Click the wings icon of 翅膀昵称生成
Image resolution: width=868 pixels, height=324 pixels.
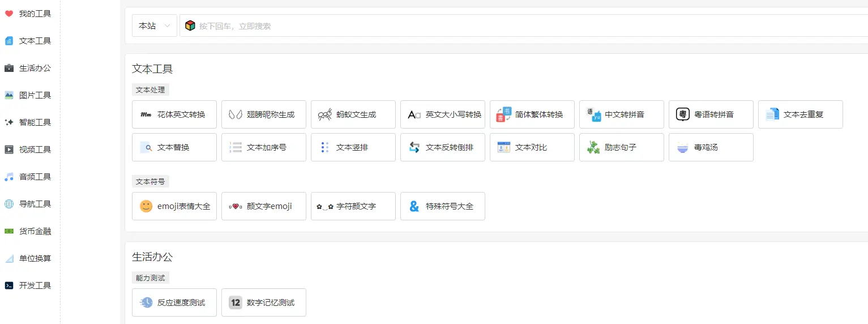click(236, 114)
